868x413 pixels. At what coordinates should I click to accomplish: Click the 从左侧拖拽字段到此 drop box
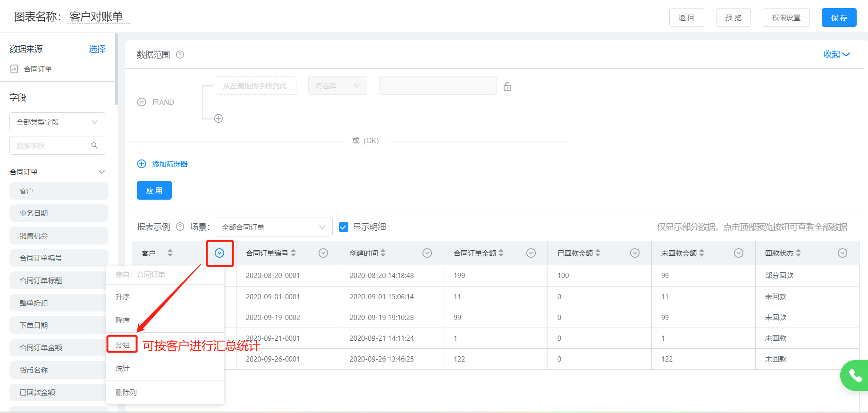click(255, 85)
